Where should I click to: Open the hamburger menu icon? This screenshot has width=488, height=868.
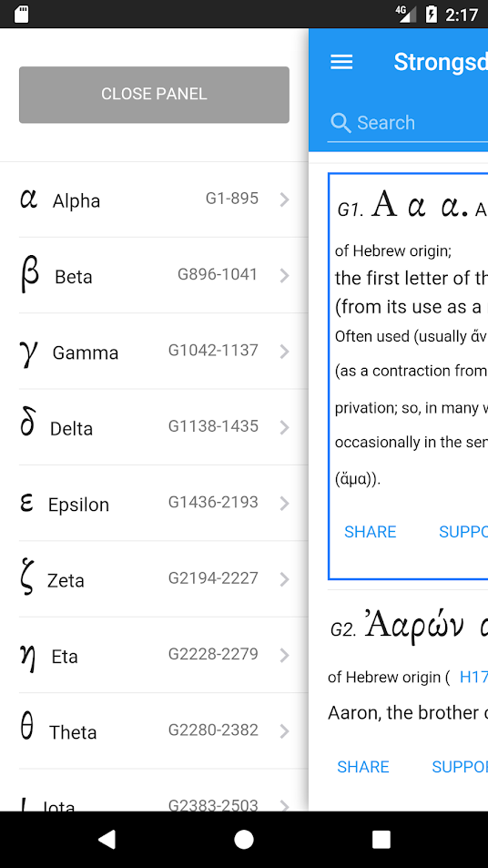[341, 62]
